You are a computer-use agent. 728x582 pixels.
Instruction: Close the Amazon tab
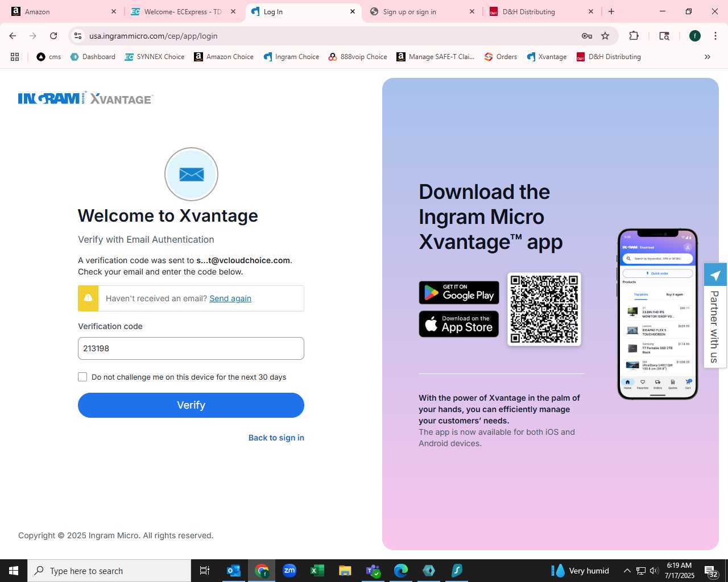(114, 11)
